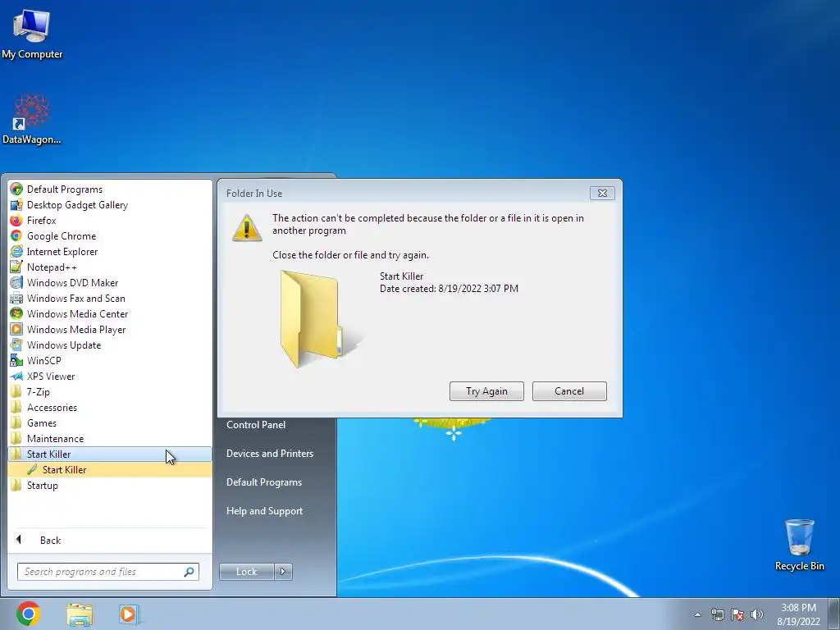Open Default Programs in right pane
840x630 pixels.
pos(264,482)
